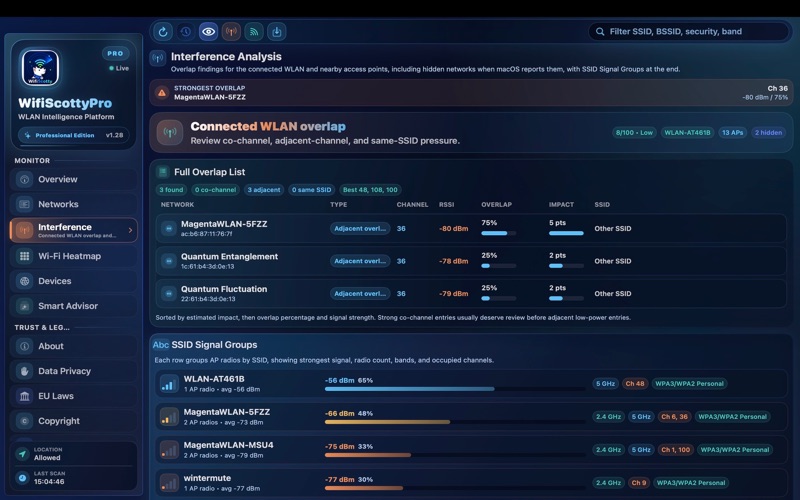This screenshot has height=500, width=800.
Task: Focus the Filter SSID, BSSID search field
Action: pos(689,32)
